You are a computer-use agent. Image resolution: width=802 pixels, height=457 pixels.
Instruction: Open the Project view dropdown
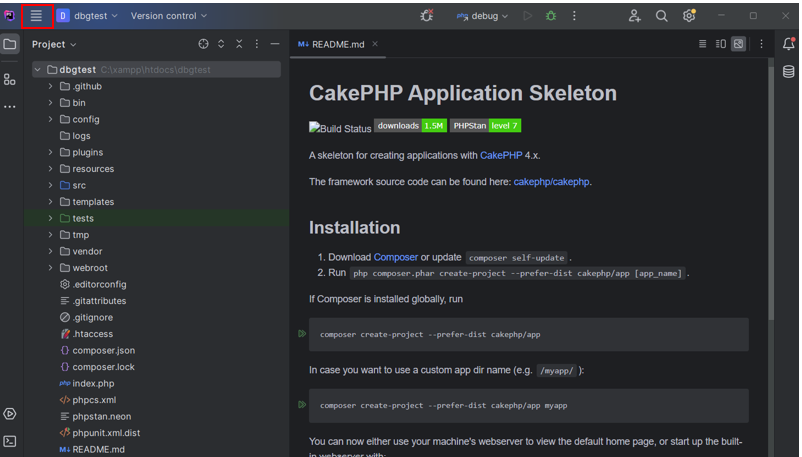click(54, 45)
